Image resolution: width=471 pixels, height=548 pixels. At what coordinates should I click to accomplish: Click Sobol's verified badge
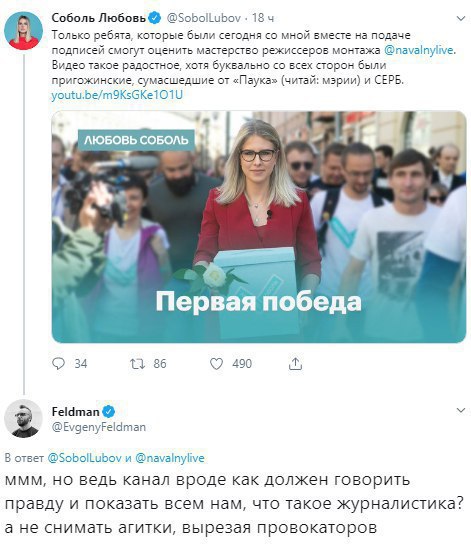[155, 18]
